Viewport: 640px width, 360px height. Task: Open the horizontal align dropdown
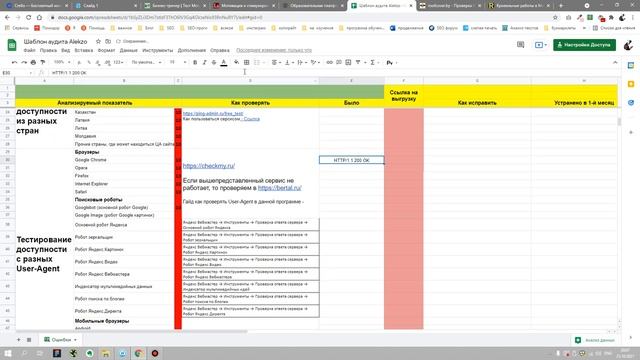click(x=276, y=62)
